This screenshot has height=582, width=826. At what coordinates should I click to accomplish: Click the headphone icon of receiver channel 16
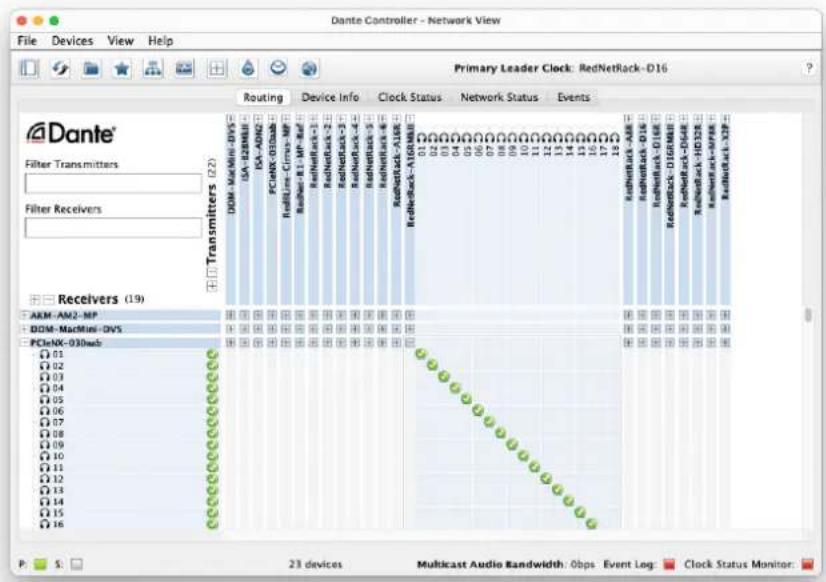tap(45, 524)
